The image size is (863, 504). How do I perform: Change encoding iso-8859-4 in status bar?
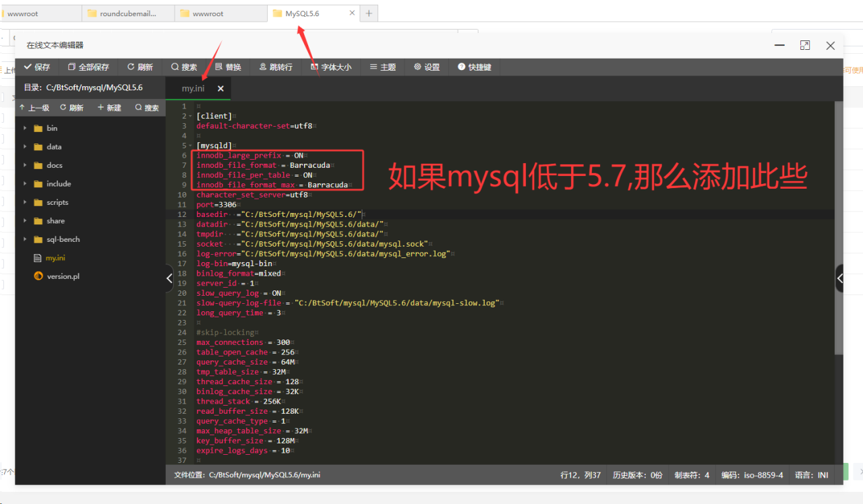click(752, 475)
